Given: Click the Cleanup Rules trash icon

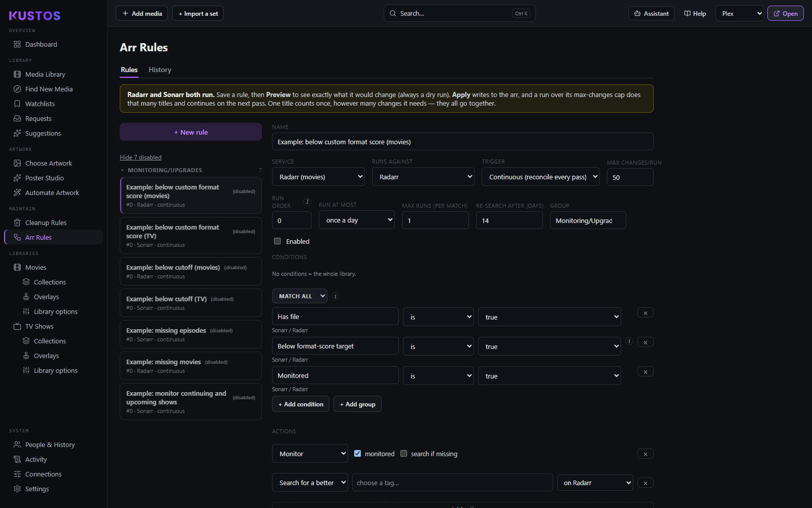Looking at the screenshot, I should (17, 223).
